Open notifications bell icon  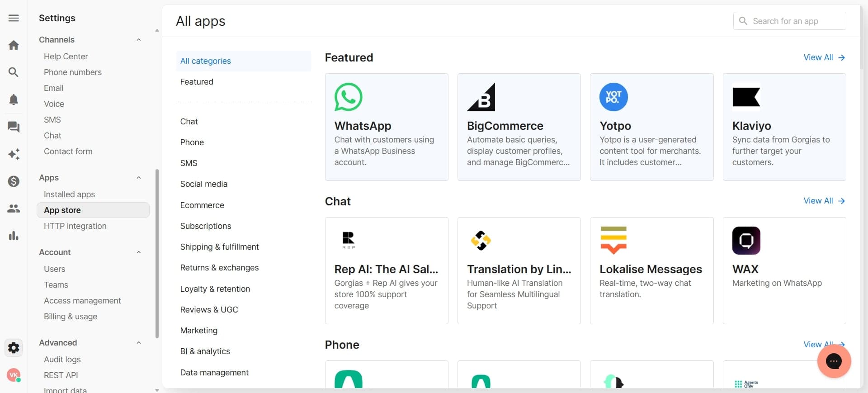pyautogui.click(x=14, y=99)
